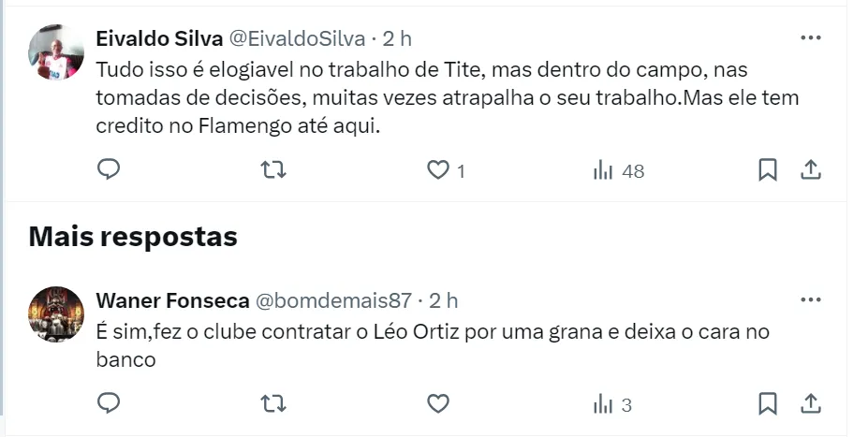Click the Waner Fonseca display name
This screenshot has height=437, width=868.
[x=172, y=300]
